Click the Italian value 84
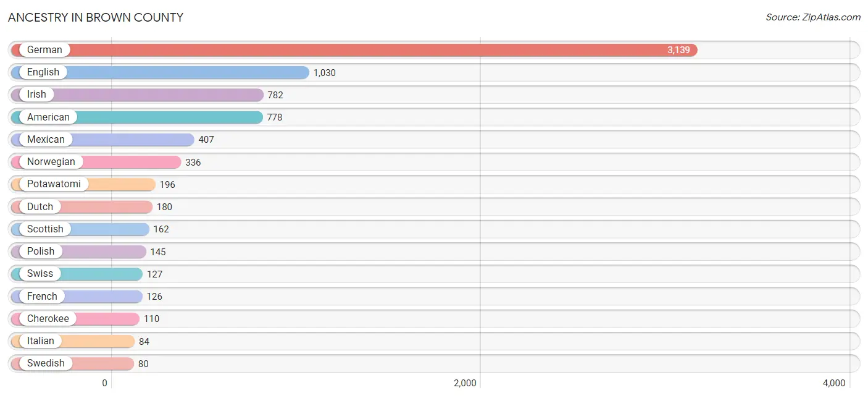The height and width of the screenshot is (398, 868). 144,342
